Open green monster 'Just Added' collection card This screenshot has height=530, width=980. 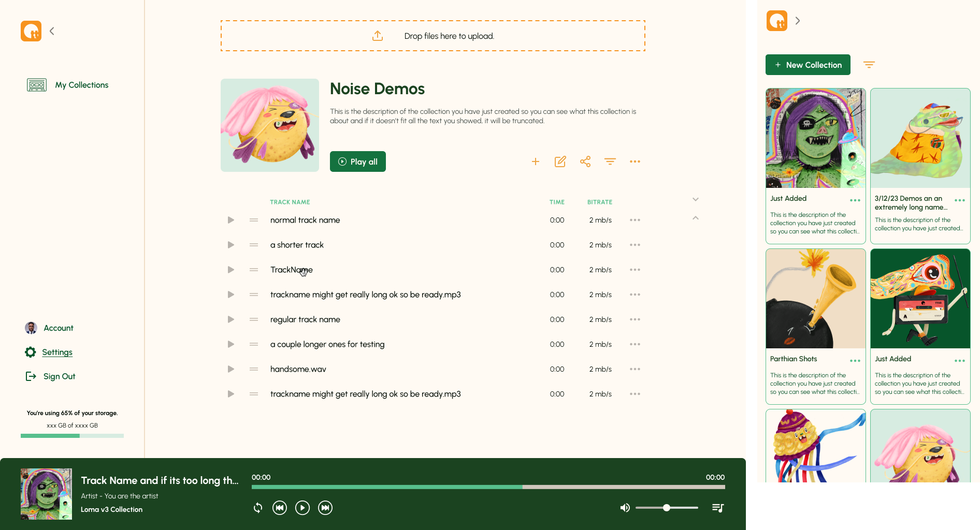(816, 166)
